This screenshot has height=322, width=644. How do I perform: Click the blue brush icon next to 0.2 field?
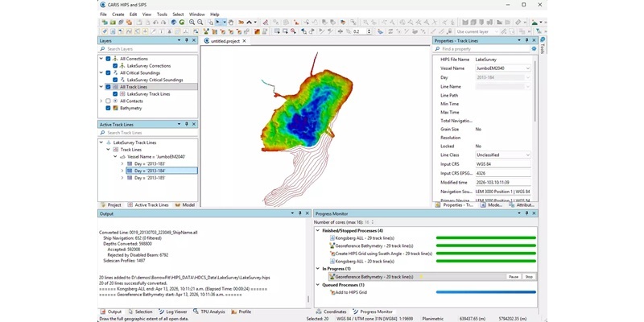point(380,31)
